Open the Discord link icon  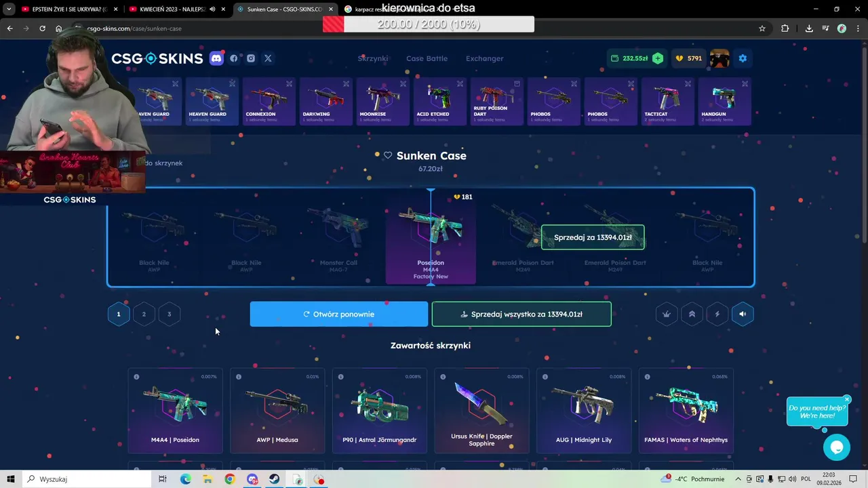coord(216,58)
